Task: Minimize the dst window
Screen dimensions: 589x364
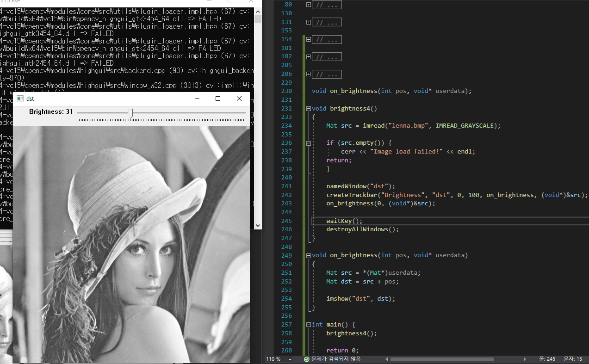Action: [197, 99]
